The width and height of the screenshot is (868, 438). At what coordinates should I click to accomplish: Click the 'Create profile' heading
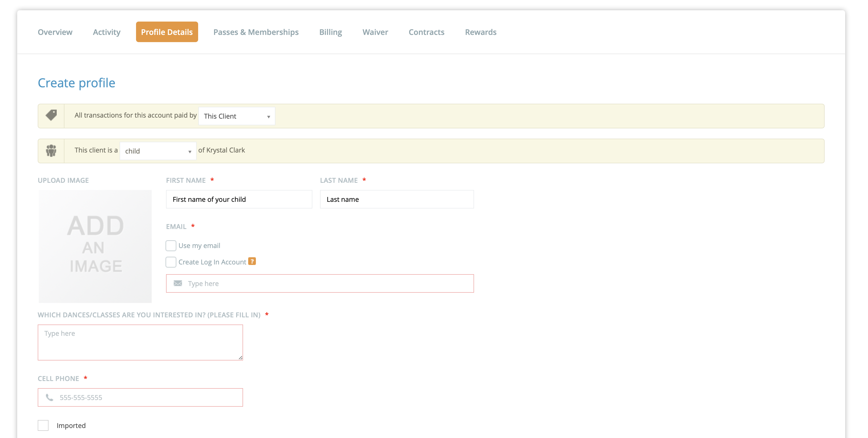(x=76, y=83)
